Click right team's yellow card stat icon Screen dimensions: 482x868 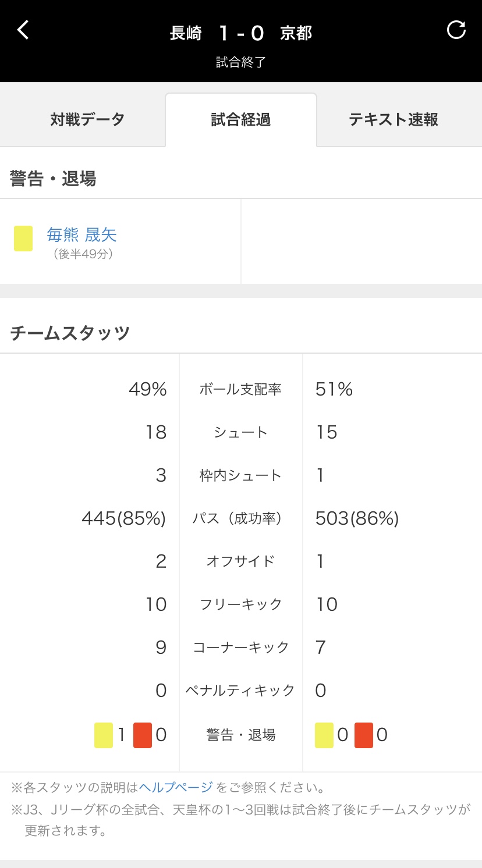(x=324, y=735)
